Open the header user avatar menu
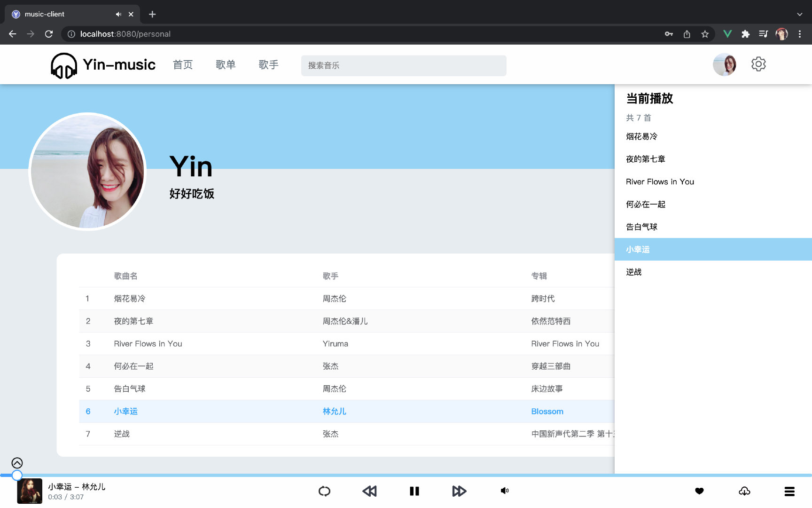The height and width of the screenshot is (508, 812). click(725, 64)
